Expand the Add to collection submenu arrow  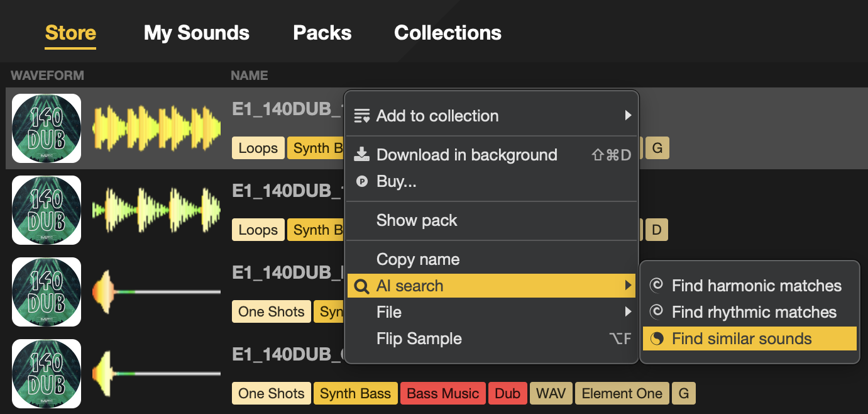point(627,115)
